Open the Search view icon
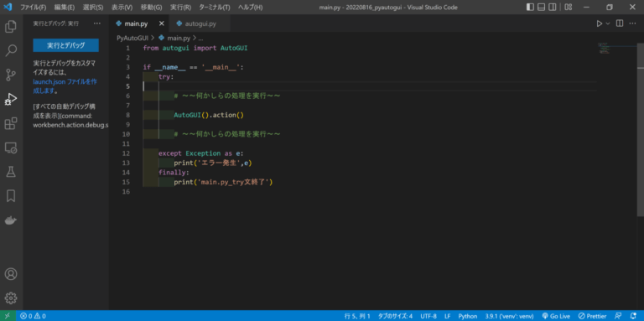This screenshot has width=644, height=321. coord(11,50)
